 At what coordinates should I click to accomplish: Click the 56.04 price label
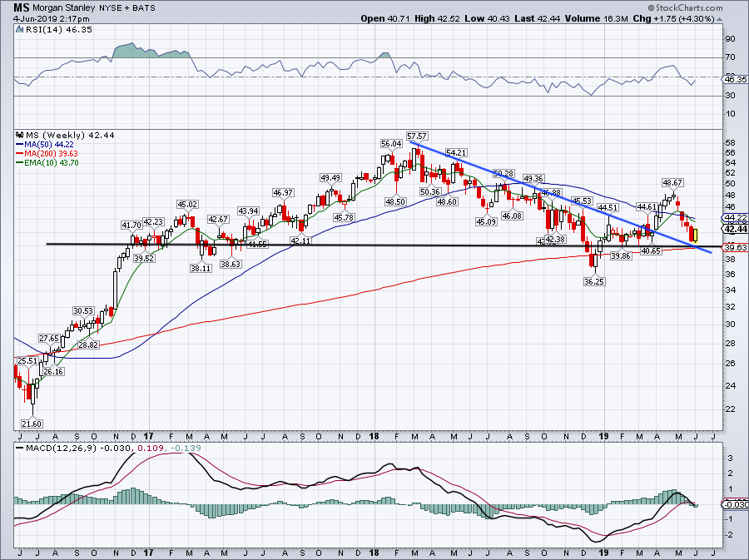click(391, 143)
